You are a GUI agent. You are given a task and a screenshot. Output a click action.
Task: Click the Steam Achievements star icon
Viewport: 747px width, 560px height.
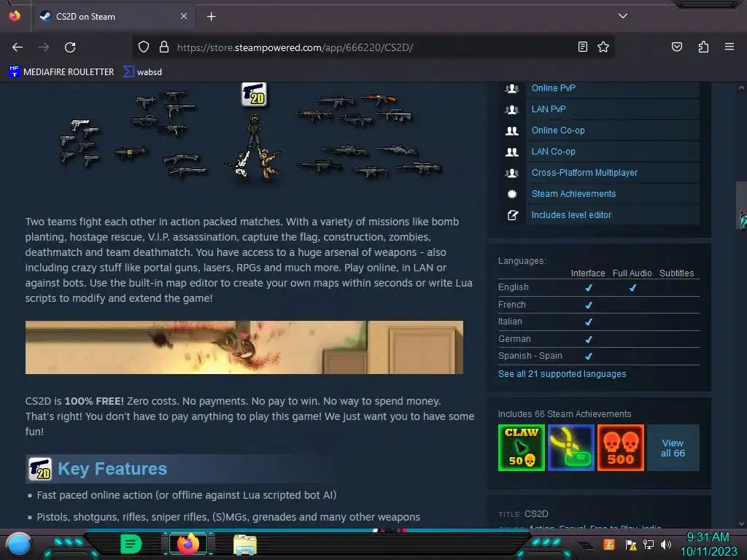tap(511, 194)
